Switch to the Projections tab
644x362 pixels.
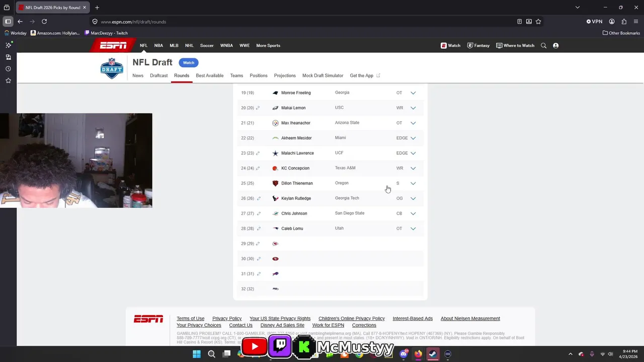click(x=285, y=75)
